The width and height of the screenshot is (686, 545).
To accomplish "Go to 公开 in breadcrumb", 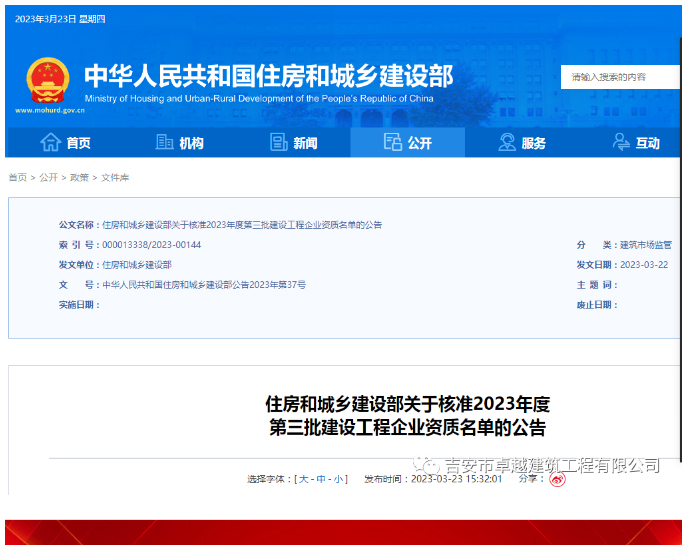I will click(x=49, y=178).
